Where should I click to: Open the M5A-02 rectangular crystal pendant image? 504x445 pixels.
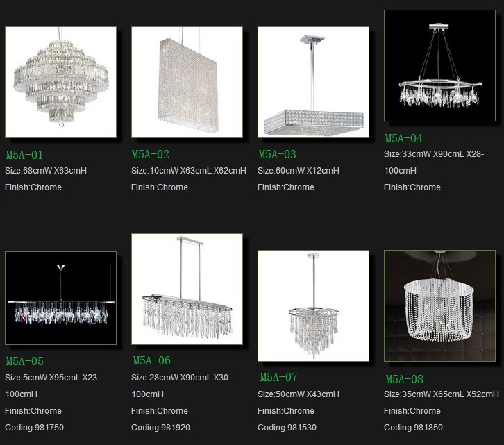pyautogui.click(x=187, y=83)
